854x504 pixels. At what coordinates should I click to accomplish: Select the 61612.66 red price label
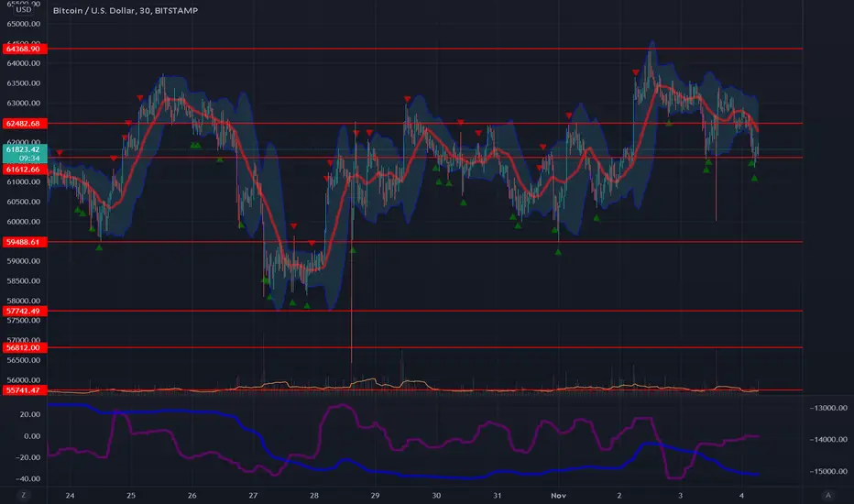(x=24, y=170)
